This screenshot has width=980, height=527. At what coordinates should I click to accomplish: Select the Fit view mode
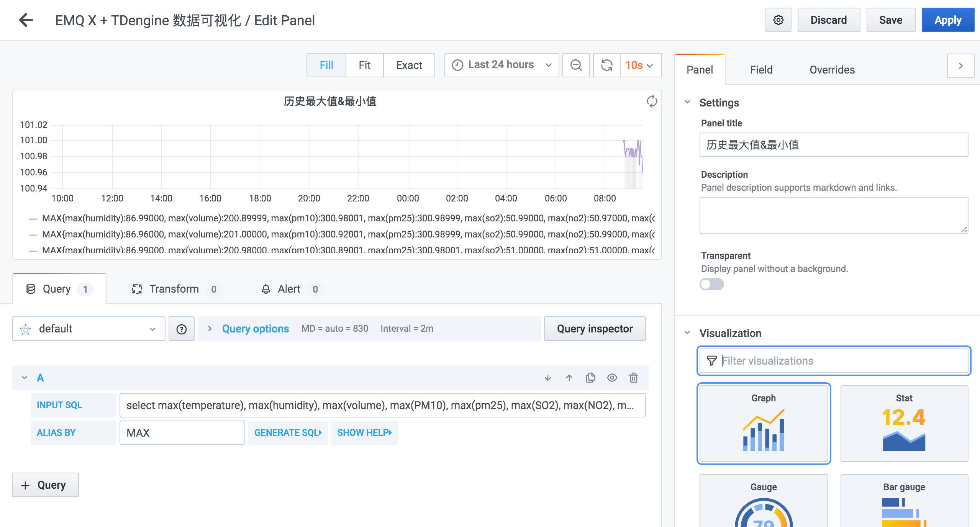coord(364,65)
